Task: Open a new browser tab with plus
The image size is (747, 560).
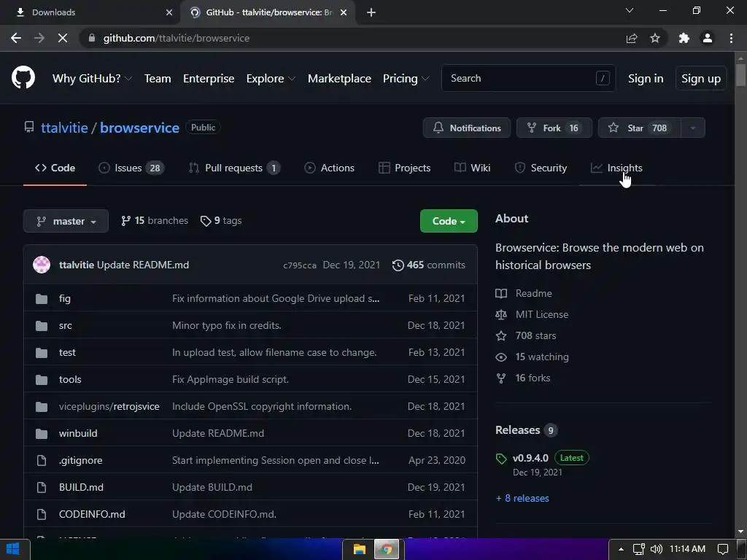Action: [371, 12]
